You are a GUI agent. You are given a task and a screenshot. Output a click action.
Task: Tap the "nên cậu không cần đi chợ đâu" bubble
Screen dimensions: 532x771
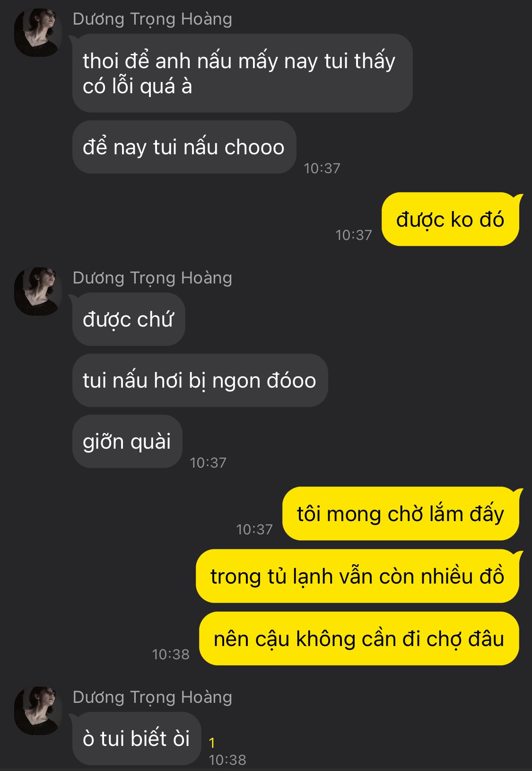pyautogui.click(x=359, y=638)
